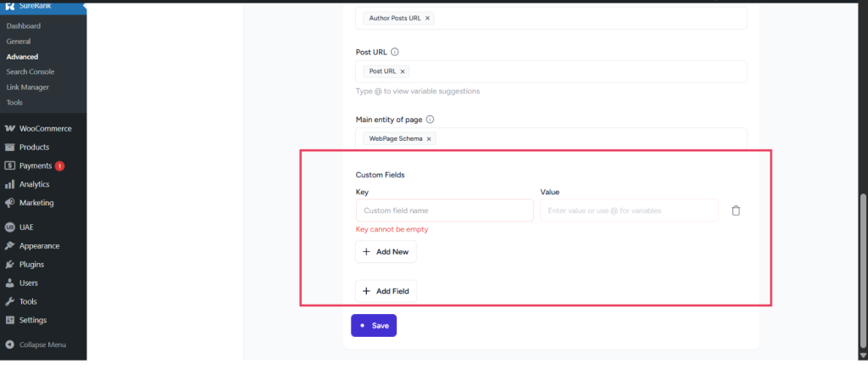Viewport: 868px width, 370px height.
Task: Click the 'Custom Fields' heading text
Action: [x=381, y=175]
